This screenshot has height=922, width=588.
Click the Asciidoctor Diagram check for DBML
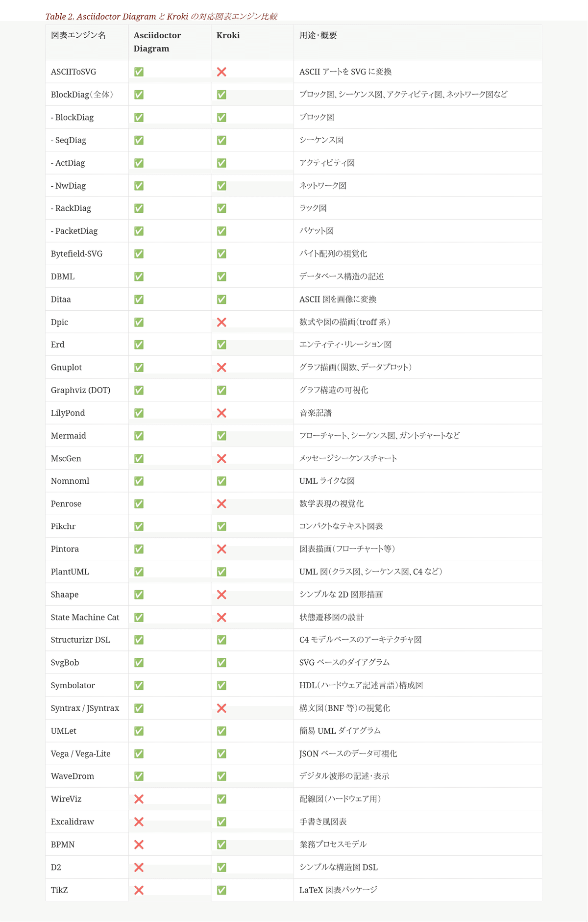139,277
